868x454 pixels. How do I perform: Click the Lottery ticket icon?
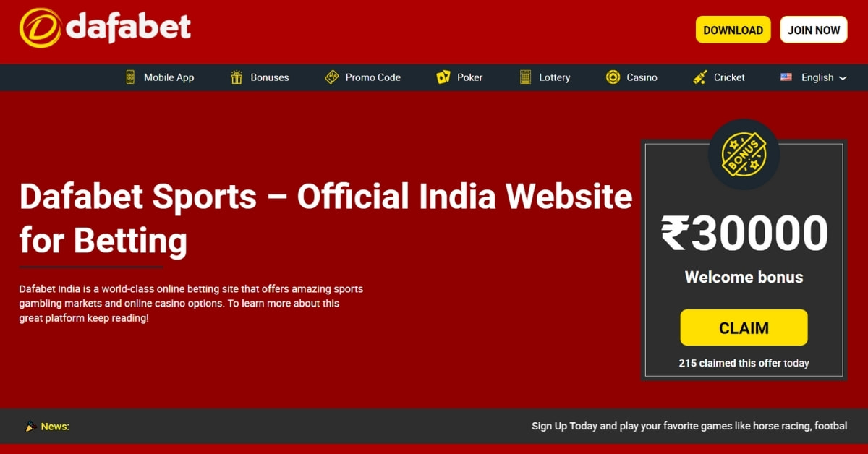[x=526, y=77]
